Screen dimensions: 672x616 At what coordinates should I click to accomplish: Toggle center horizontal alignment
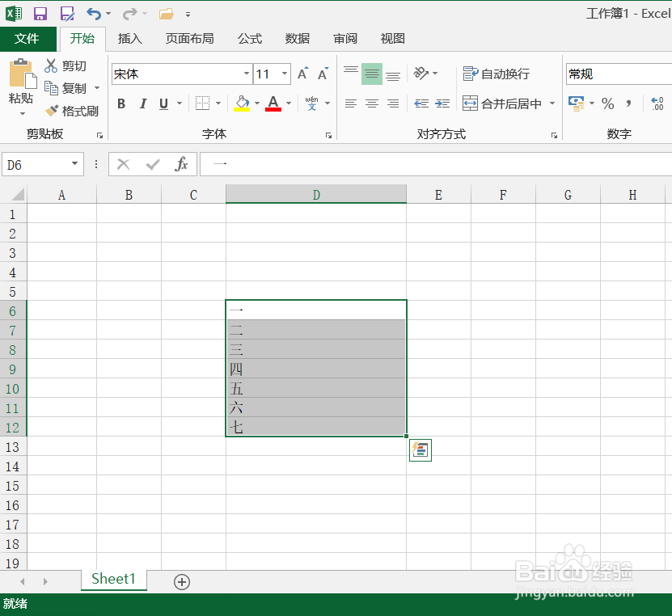click(372, 103)
